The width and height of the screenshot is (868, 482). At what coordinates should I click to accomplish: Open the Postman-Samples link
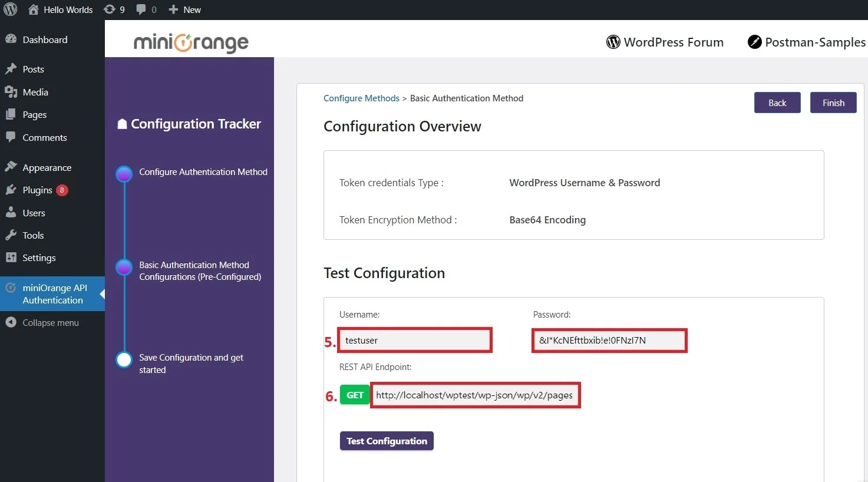[x=815, y=42]
